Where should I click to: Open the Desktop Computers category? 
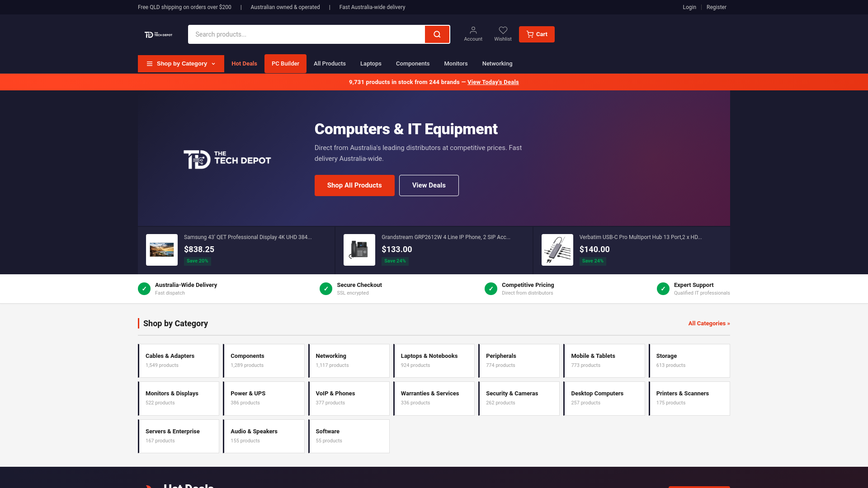pyautogui.click(x=604, y=399)
